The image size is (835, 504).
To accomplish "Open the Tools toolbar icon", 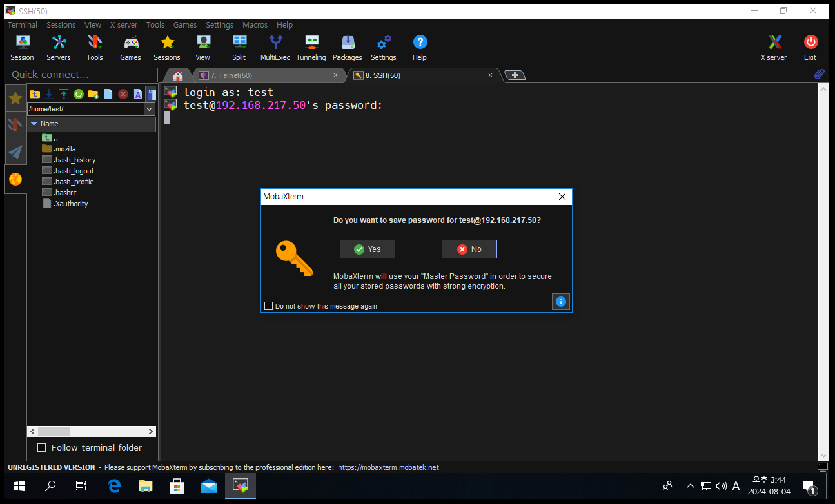I will 95,48.
